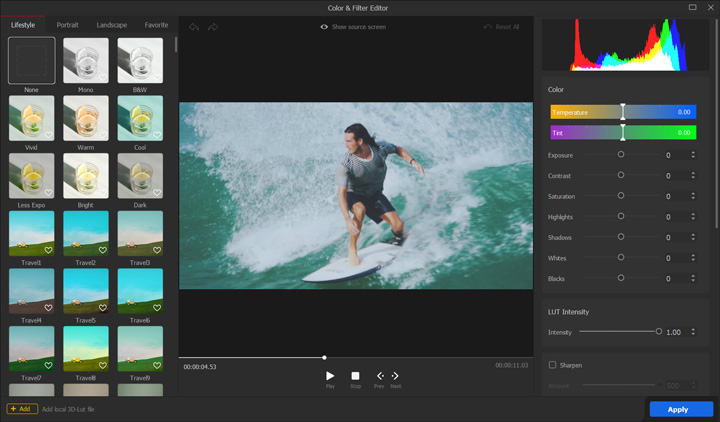Click the redo arrow icon
This screenshot has height=422, width=720.
click(x=213, y=27)
